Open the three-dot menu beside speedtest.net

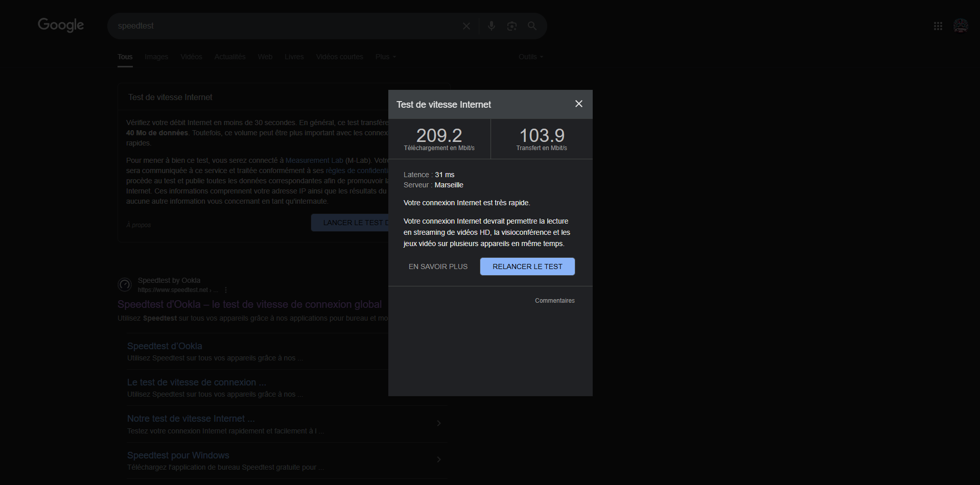[226, 290]
